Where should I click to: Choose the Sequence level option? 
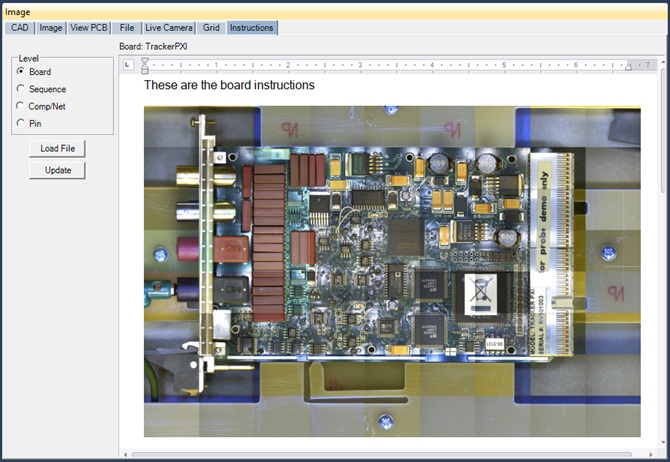click(21, 89)
